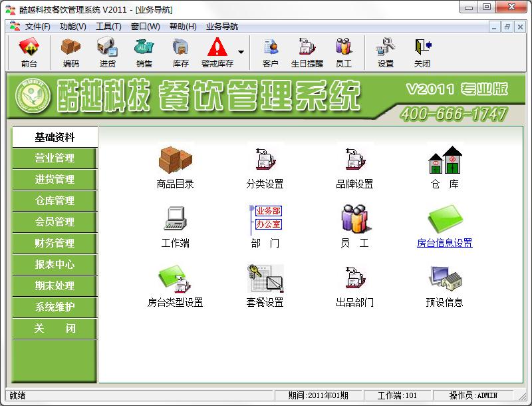The width and height of the screenshot is (532, 406).
Task: Open the 业务导航 menu
Action: pos(222,27)
